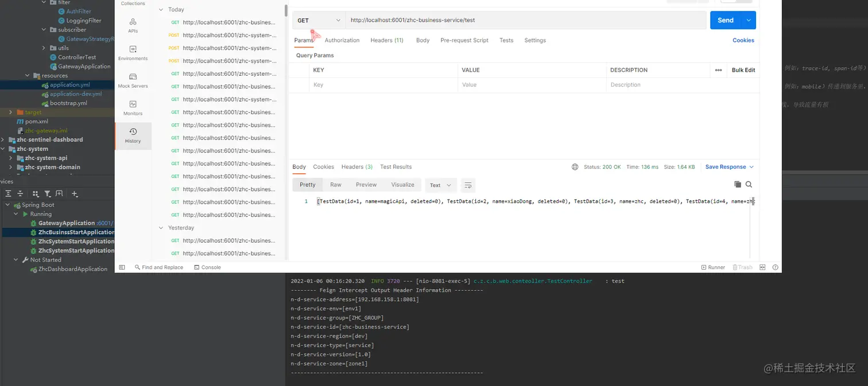Collapse Spring Boot node in Services

pyautogui.click(x=7, y=205)
